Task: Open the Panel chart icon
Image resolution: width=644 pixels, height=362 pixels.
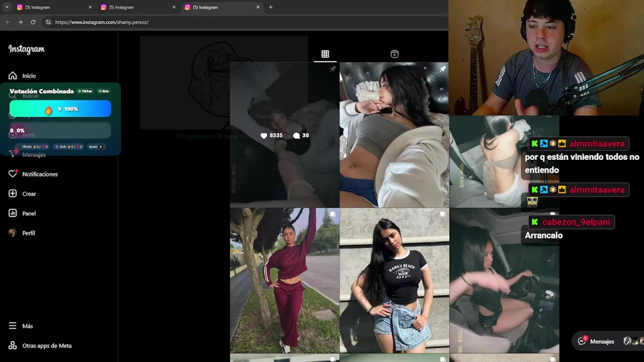Action: [x=13, y=213]
